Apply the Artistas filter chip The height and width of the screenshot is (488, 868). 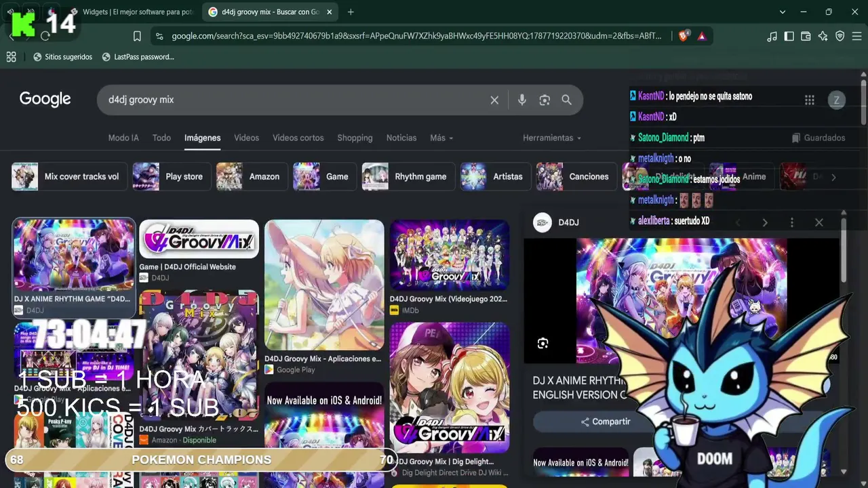494,177
